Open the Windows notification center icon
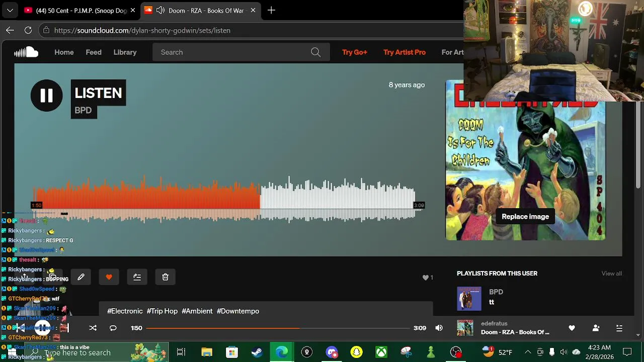This screenshot has width=644, height=362. click(627, 352)
